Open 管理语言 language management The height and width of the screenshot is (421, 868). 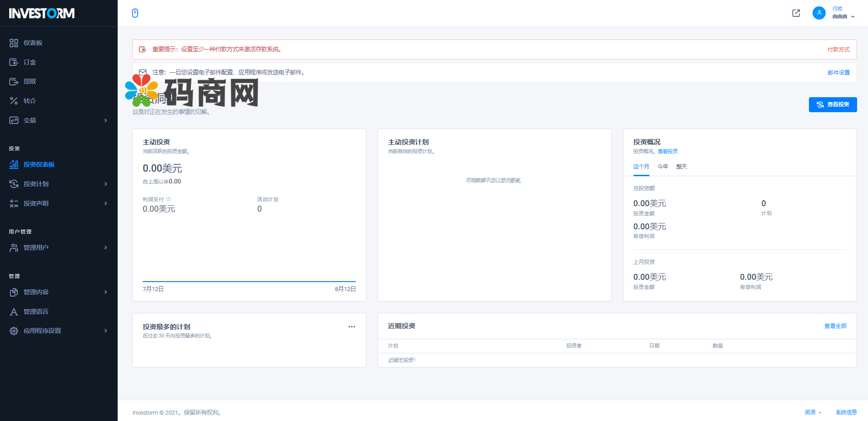36,312
